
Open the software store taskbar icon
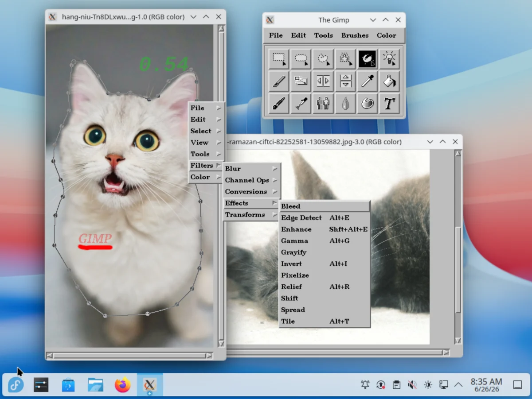tap(68, 385)
